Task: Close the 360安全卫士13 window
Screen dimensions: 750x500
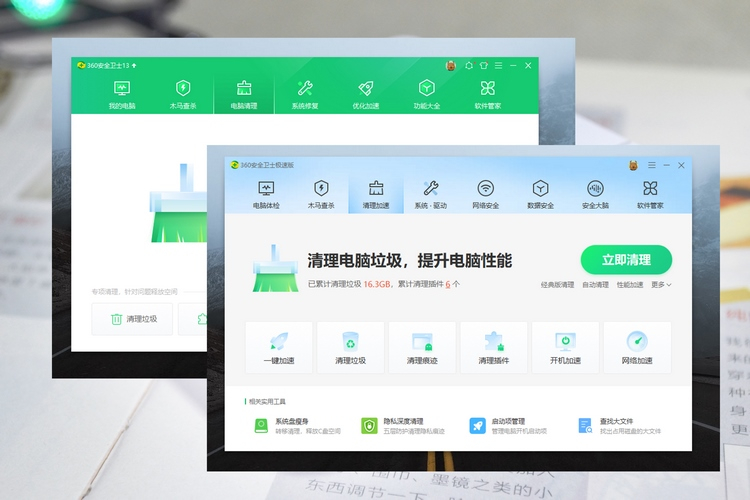Action: (x=528, y=66)
